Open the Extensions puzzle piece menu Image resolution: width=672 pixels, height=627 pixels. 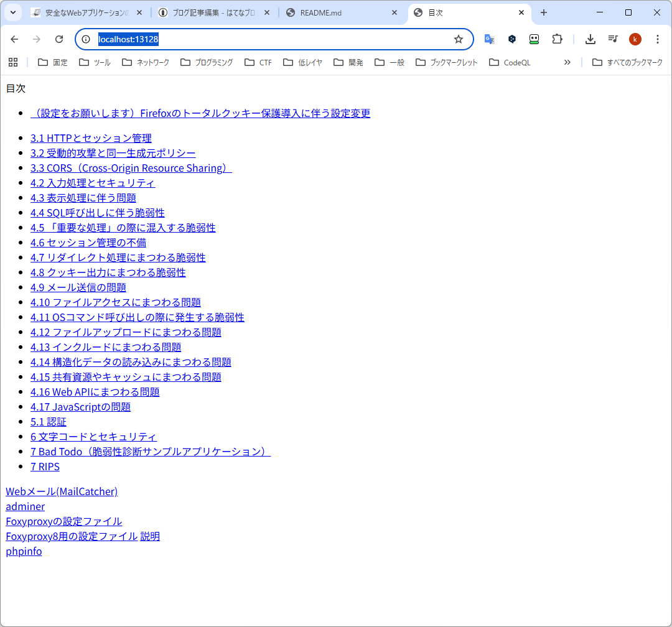[x=557, y=39]
